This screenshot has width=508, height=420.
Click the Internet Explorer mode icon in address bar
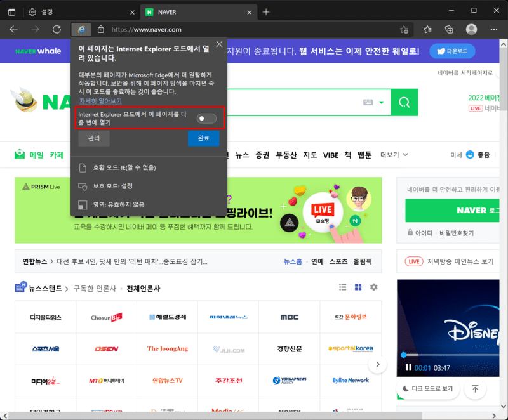click(81, 29)
